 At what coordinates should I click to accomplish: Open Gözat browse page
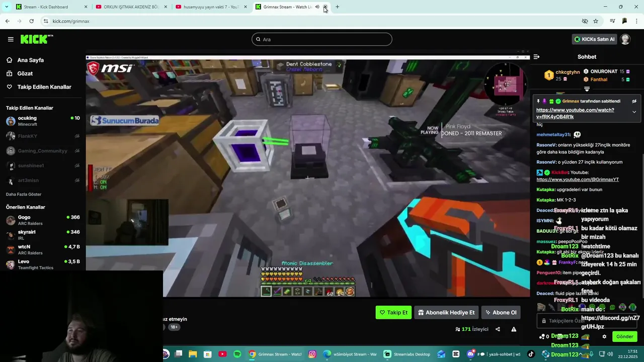[25, 73]
